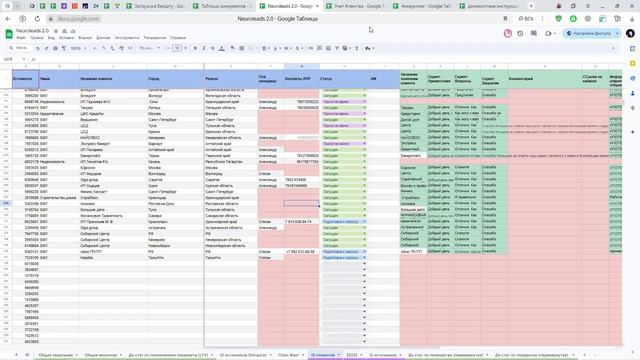The height and width of the screenshot is (360, 640).
Task: Apply italic formatting
Action: point(204,48)
